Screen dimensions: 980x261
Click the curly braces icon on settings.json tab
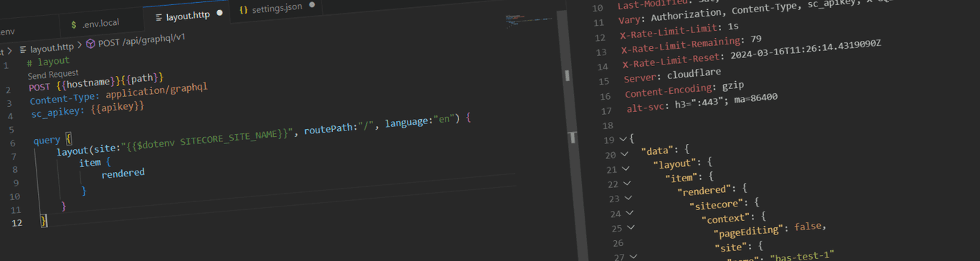244,10
